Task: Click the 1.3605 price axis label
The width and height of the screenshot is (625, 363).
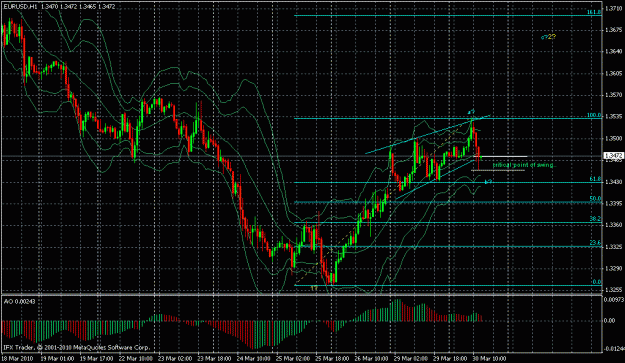Action: pos(614,73)
